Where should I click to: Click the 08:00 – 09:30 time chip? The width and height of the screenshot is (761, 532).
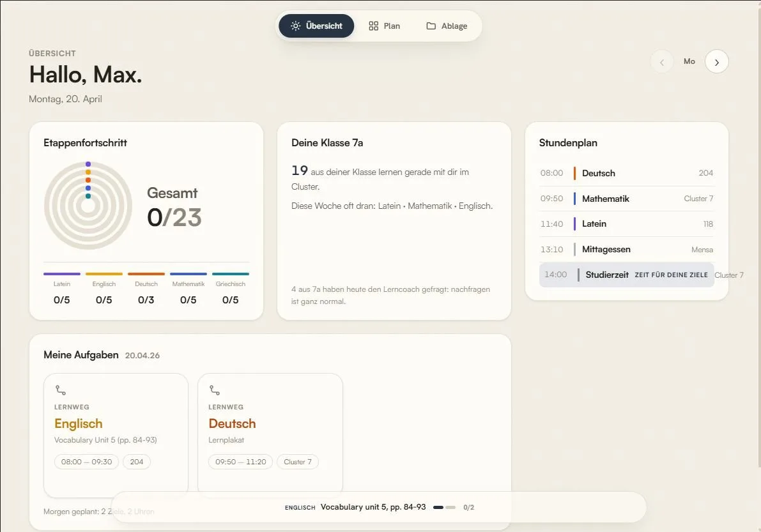click(86, 462)
